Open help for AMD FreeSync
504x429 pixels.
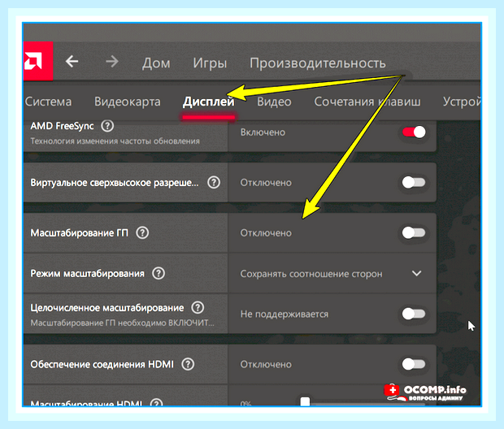[x=107, y=126]
